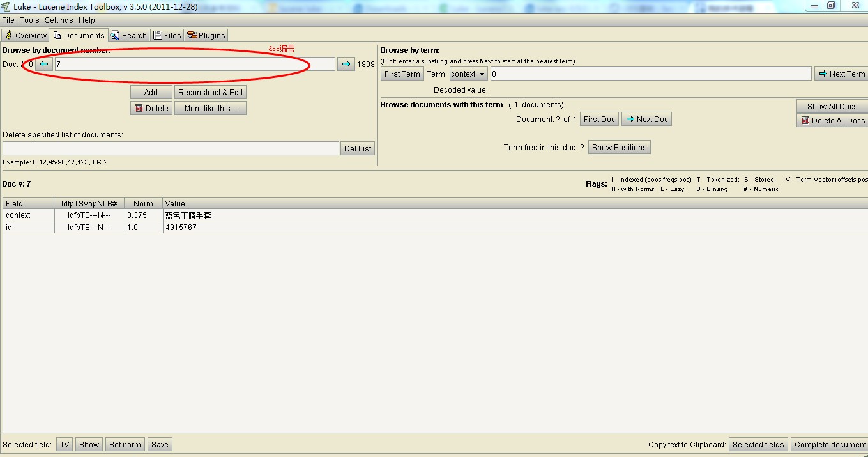Delete the current document

[x=151, y=108]
